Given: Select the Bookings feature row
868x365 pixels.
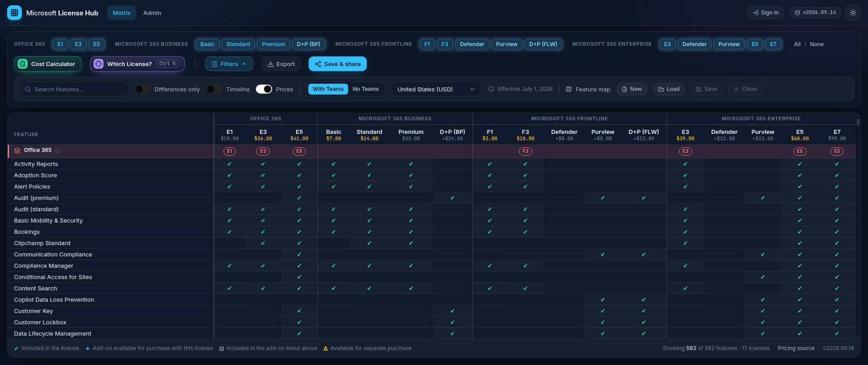Looking at the screenshot, I should click(432, 232).
